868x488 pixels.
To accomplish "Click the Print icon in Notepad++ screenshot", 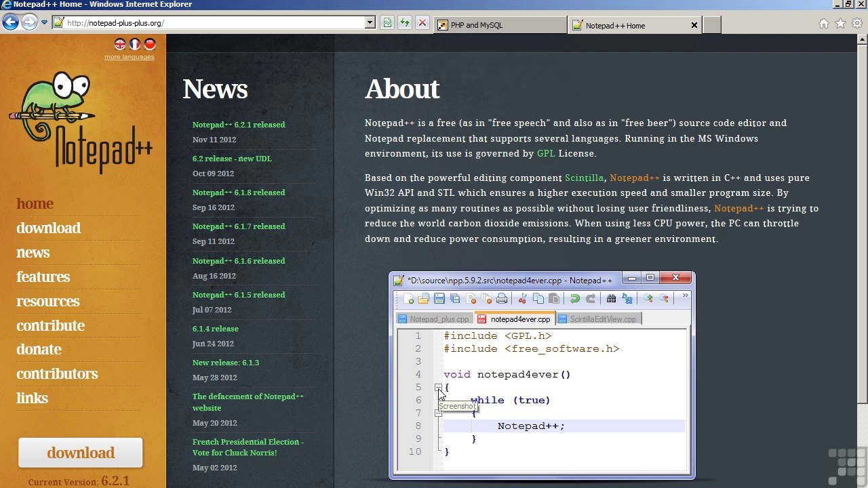I will pyautogui.click(x=502, y=299).
